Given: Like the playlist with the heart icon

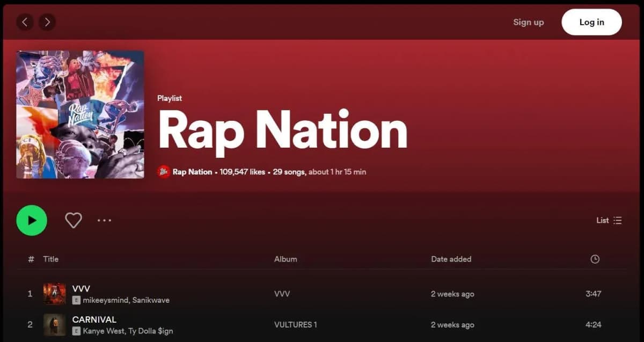Looking at the screenshot, I should [x=74, y=220].
